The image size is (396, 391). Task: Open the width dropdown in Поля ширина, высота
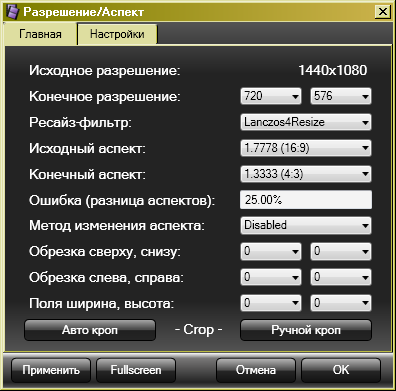[x=271, y=303]
